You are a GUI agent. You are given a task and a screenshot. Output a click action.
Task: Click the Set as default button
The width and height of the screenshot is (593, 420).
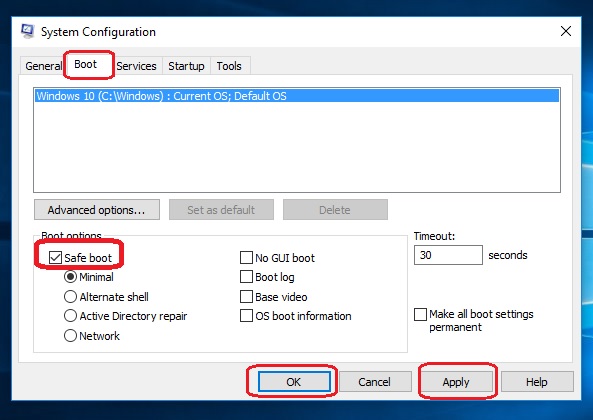pos(221,210)
